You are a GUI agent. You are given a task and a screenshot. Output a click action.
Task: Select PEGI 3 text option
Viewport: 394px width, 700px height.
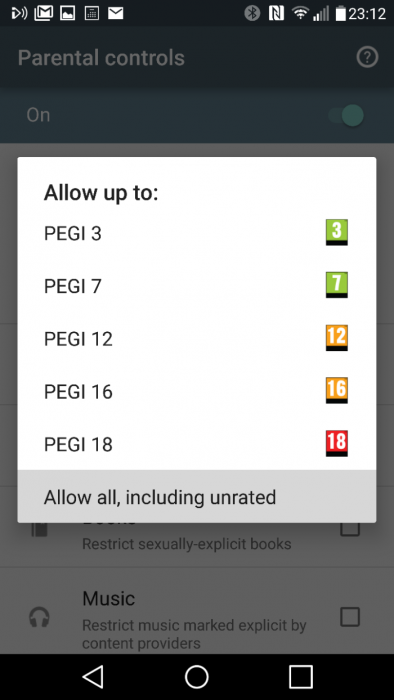[73, 233]
